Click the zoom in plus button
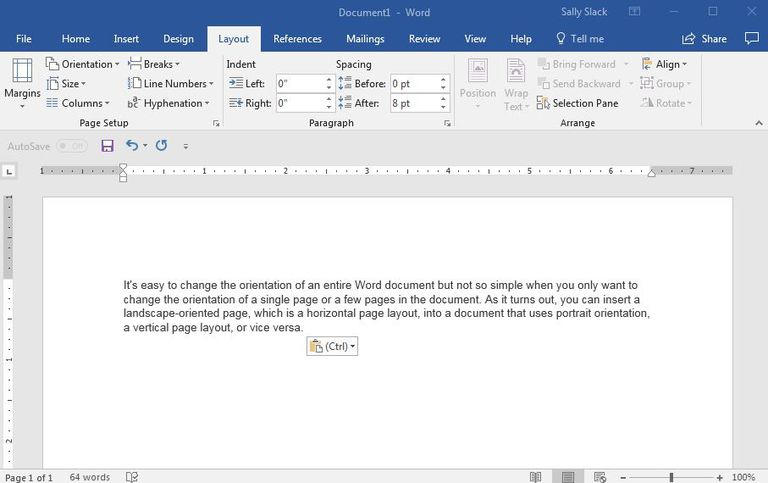The image size is (768, 483). [719, 478]
